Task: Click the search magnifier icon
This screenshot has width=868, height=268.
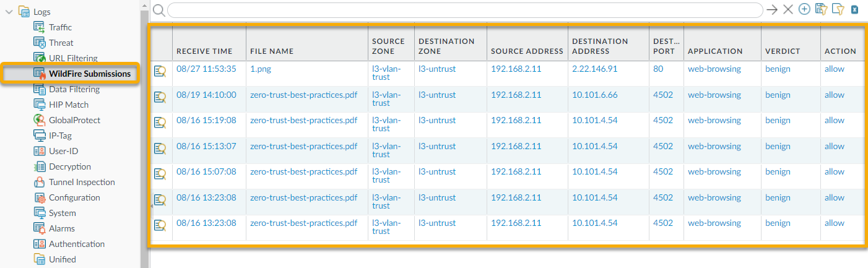Action: pos(158,10)
